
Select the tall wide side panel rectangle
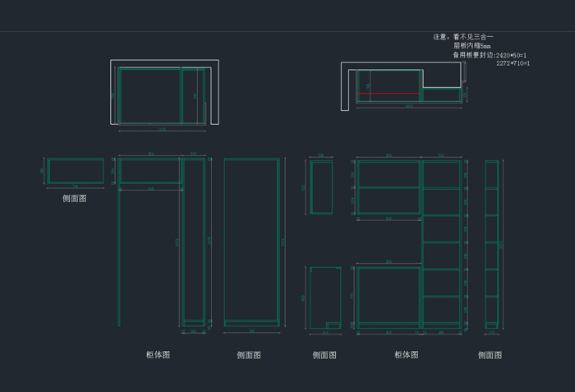click(251, 242)
